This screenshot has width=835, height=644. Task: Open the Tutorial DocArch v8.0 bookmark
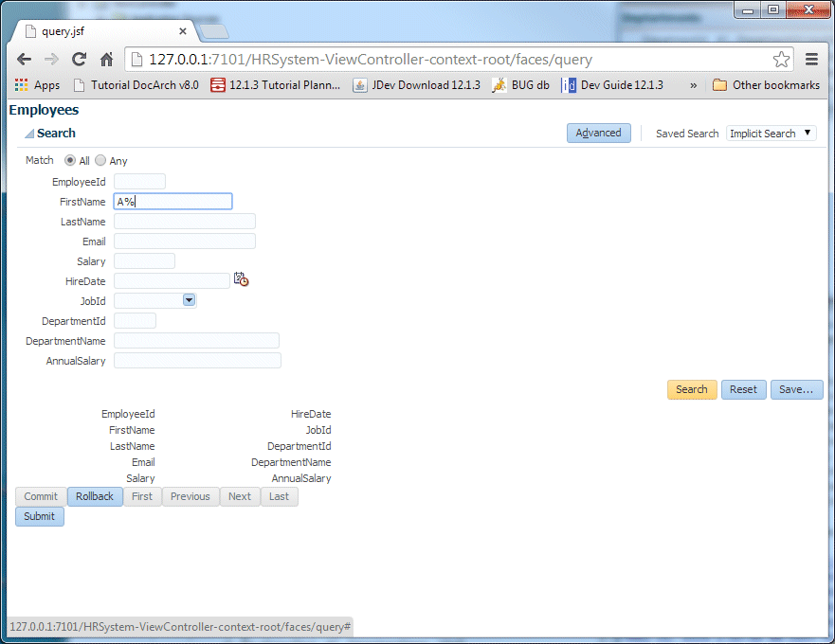tap(136, 85)
